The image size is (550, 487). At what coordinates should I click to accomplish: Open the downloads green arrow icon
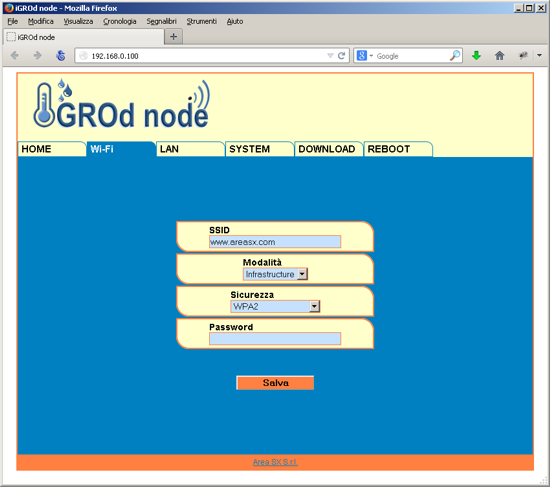coord(476,55)
